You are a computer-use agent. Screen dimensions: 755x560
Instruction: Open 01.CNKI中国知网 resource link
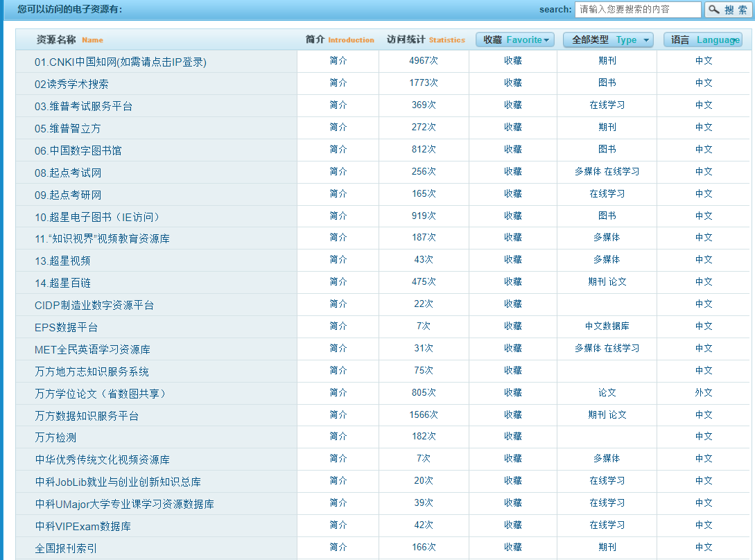pyautogui.click(x=121, y=62)
